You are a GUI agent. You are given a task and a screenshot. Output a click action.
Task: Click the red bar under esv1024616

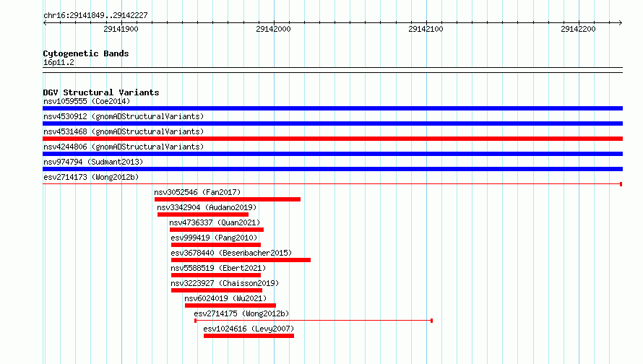[249, 336]
